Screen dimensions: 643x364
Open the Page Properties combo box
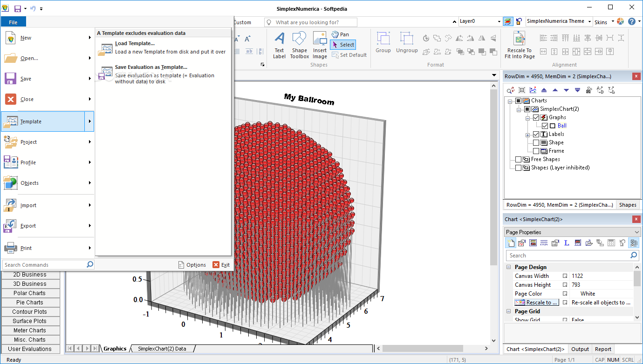pos(573,232)
